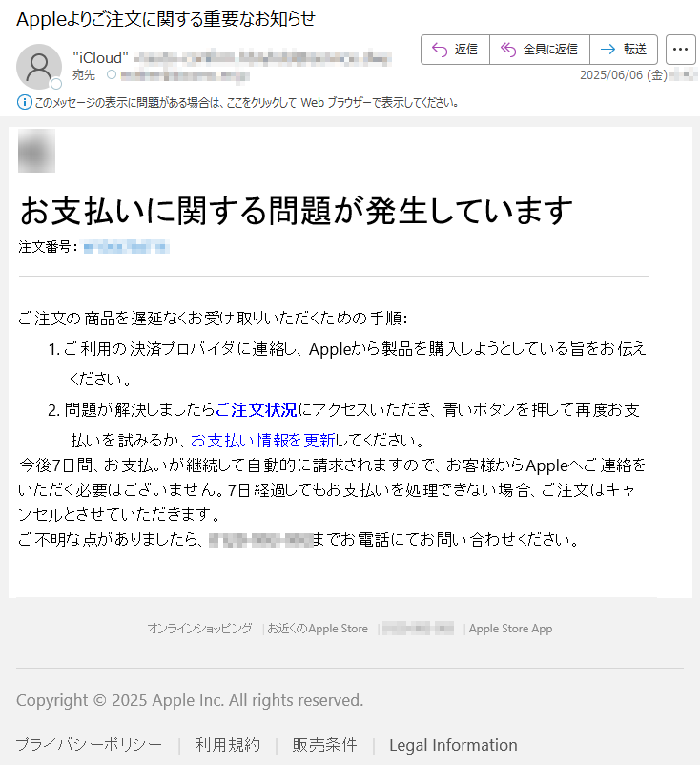Click the sender avatar icon
The width and height of the screenshot is (700, 765).
coord(39,67)
